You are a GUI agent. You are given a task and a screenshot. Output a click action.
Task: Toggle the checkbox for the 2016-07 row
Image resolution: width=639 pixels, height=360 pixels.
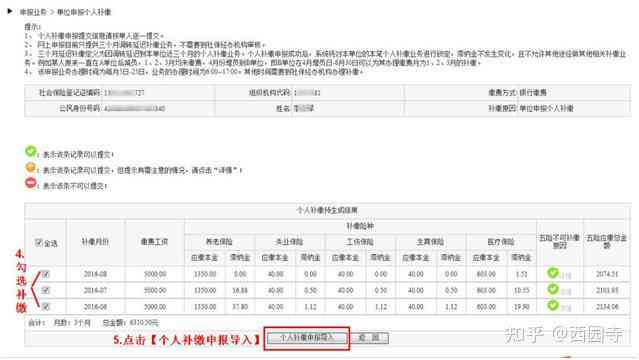pyautogui.click(x=46, y=290)
